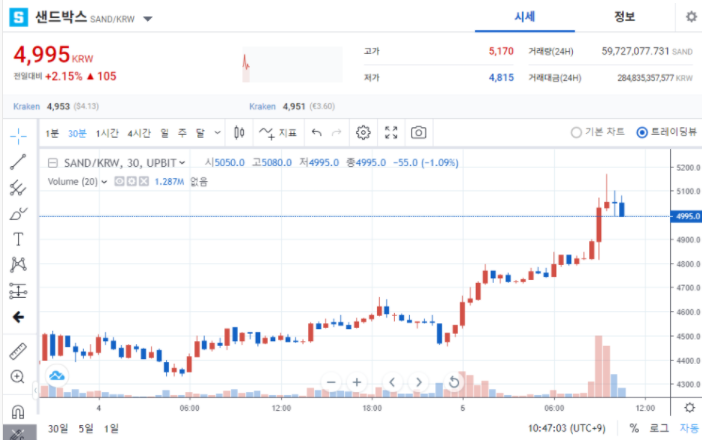
Task: Click the 5,170 high price value
Action: [501, 51]
